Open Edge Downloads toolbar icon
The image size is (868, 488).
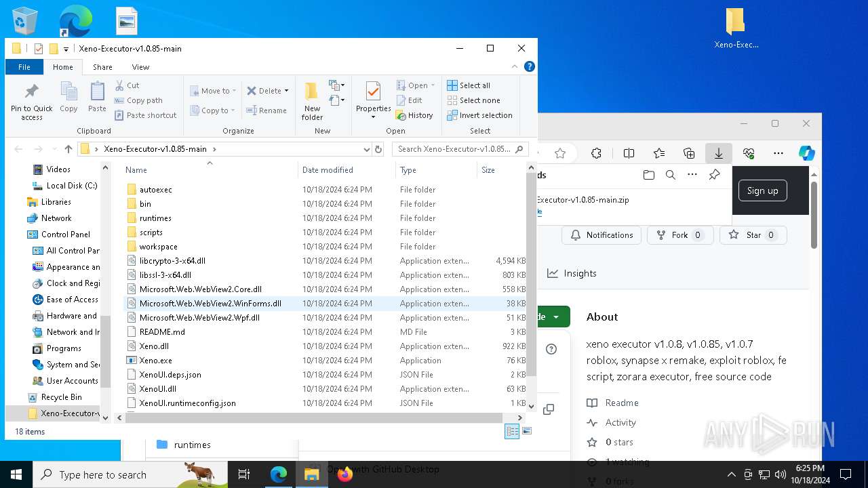coord(718,153)
